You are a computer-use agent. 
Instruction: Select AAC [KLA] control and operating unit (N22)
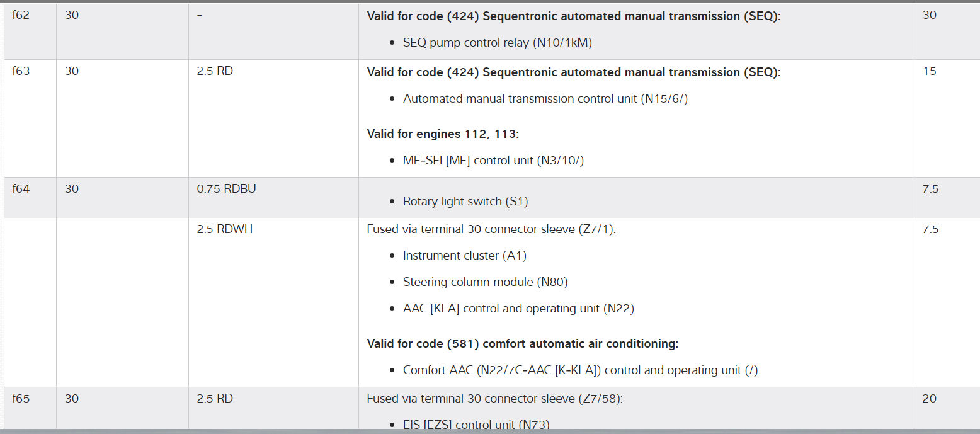pos(518,309)
